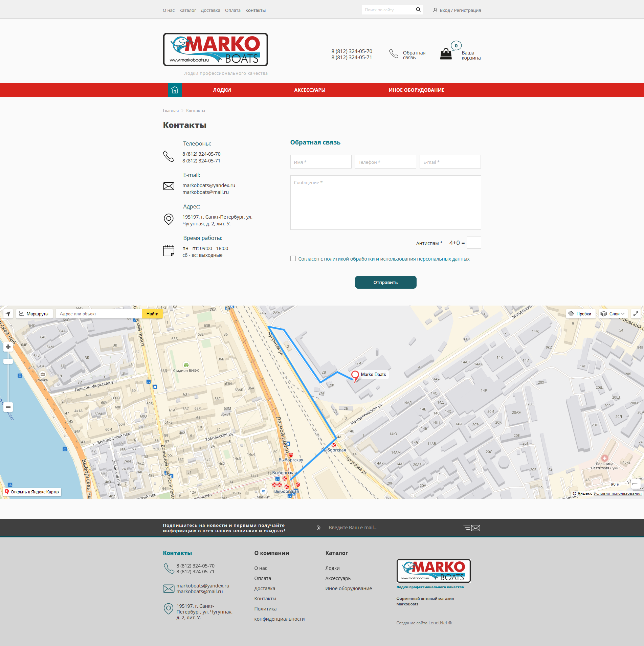Zoom in on the map

click(x=8, y=347)
